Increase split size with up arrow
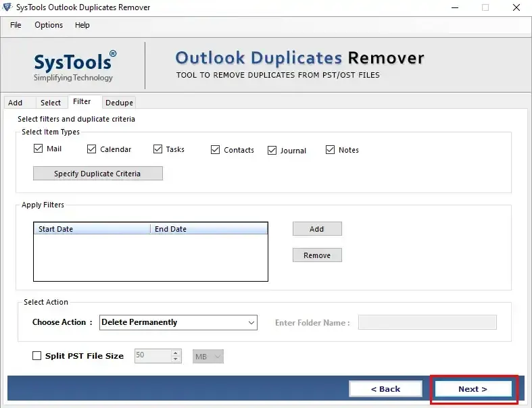Viewport: 532px width, 408px height. [x=175, y=353]
